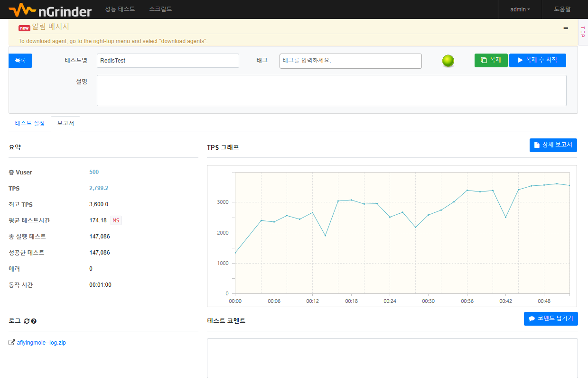Image resolution: width=588 pixels, height=383 pixels.
Task: Click the 목록 button
Action: pyautogui.click(x=20, y=61)
